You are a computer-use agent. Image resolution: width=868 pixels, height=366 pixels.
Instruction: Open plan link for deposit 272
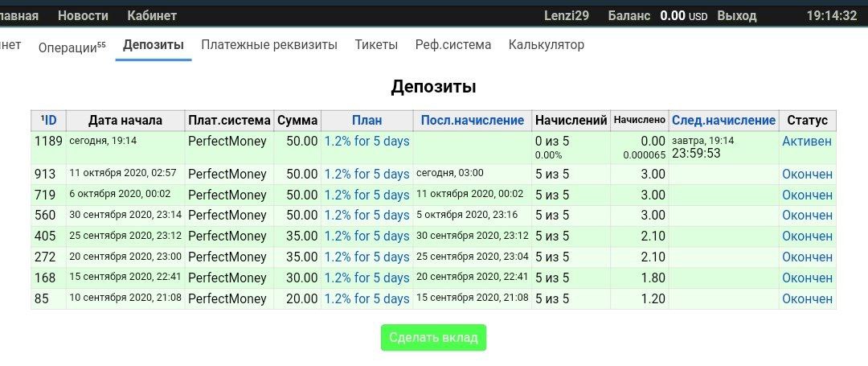coord(366,257)
